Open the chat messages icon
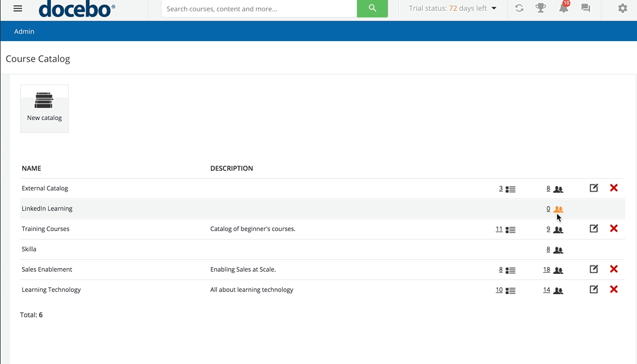 tap(586, 8)
